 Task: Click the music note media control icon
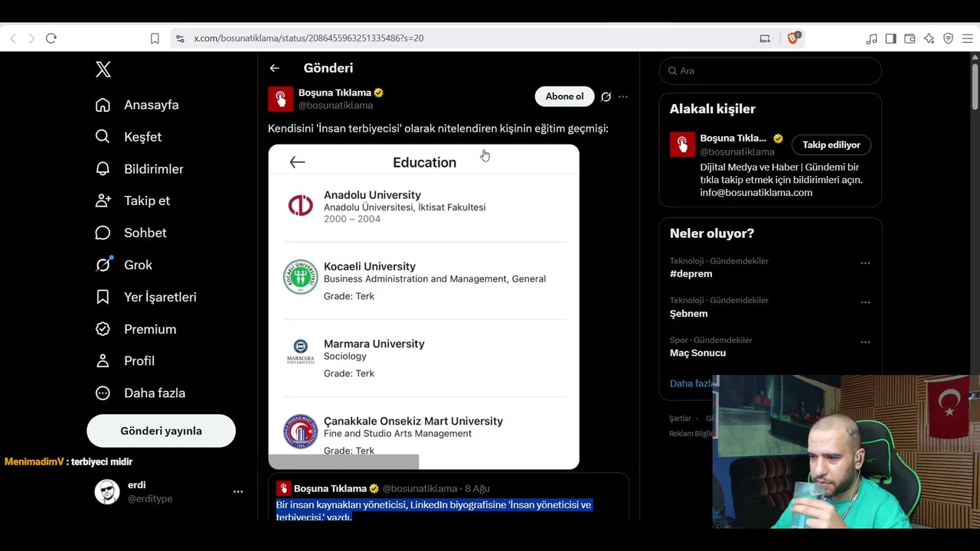click(x=871, y=38)
